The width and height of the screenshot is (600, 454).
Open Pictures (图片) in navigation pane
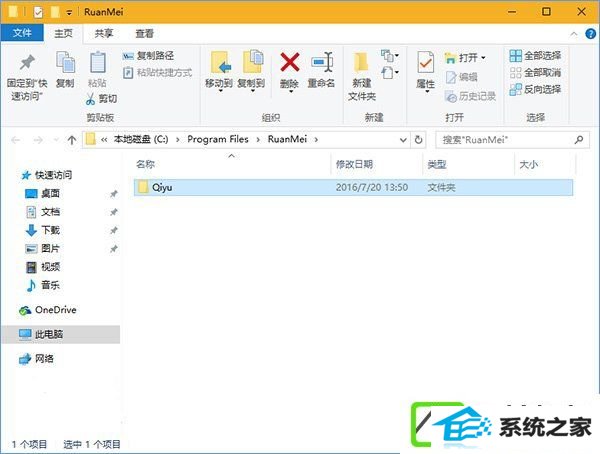[x=42, y=248]
